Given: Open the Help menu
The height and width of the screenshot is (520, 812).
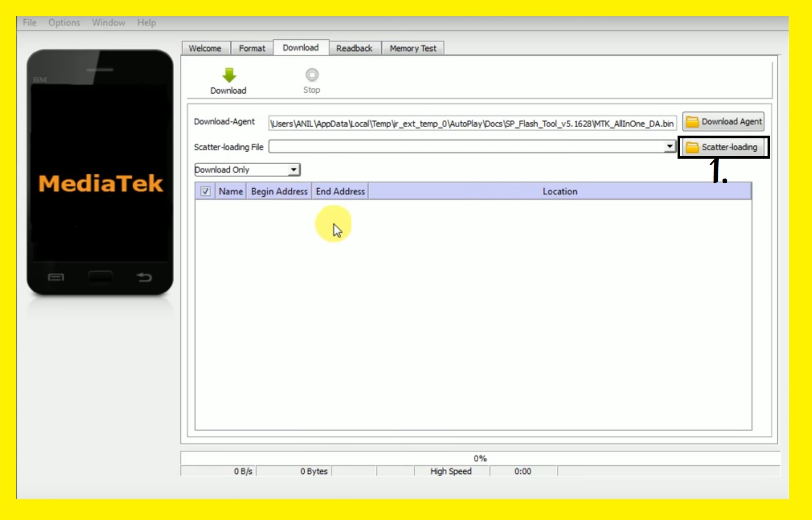Looking at the screenshot, I should (146, 23).
